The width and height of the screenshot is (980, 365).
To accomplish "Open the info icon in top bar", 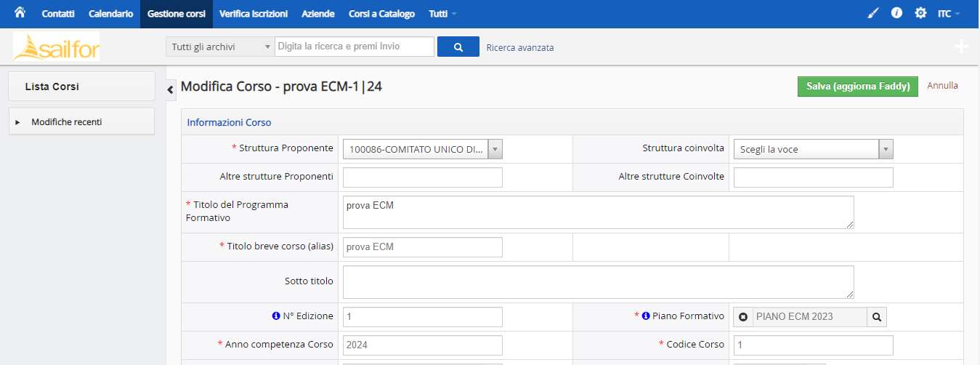I will coord(896,13).
